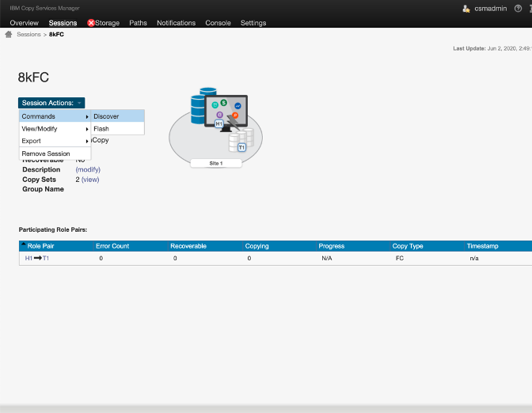Image resolution: width=532 pixels, height=413 pixels.
Task: Click the T1 role pair link
Action: 46,258
